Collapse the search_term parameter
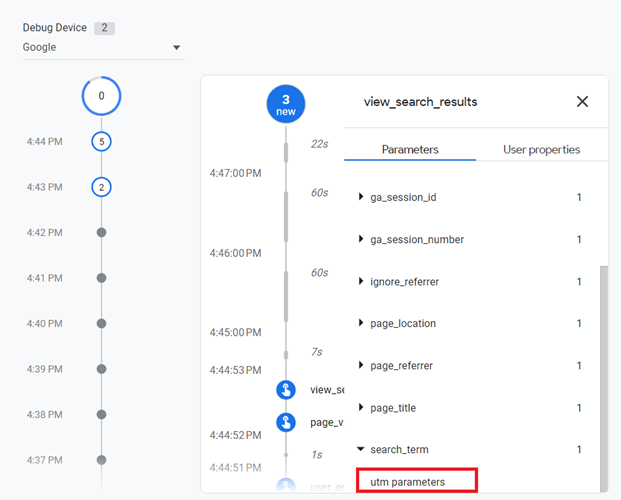The image size is (621, 500). [x=361, y=449]
